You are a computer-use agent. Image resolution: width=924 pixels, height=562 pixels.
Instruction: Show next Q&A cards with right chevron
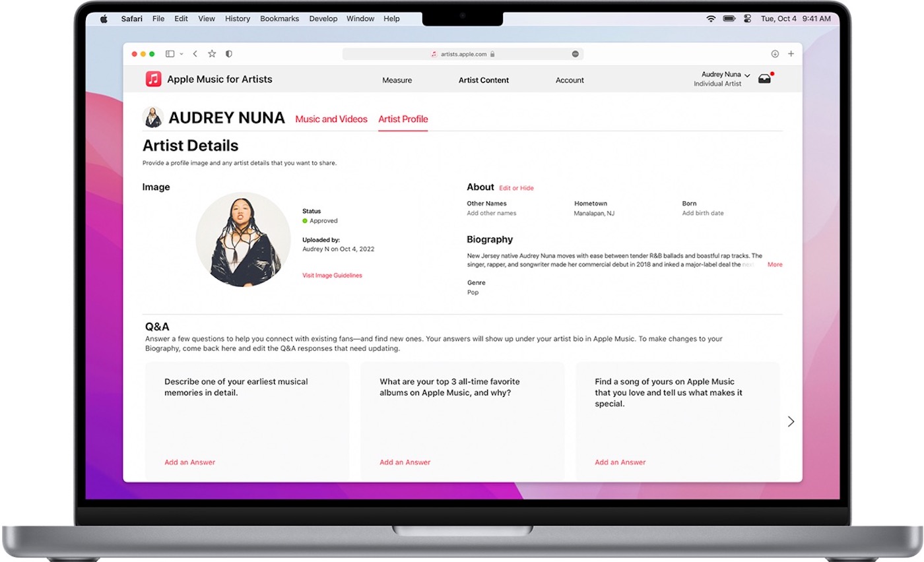click(x=791, y=421)
